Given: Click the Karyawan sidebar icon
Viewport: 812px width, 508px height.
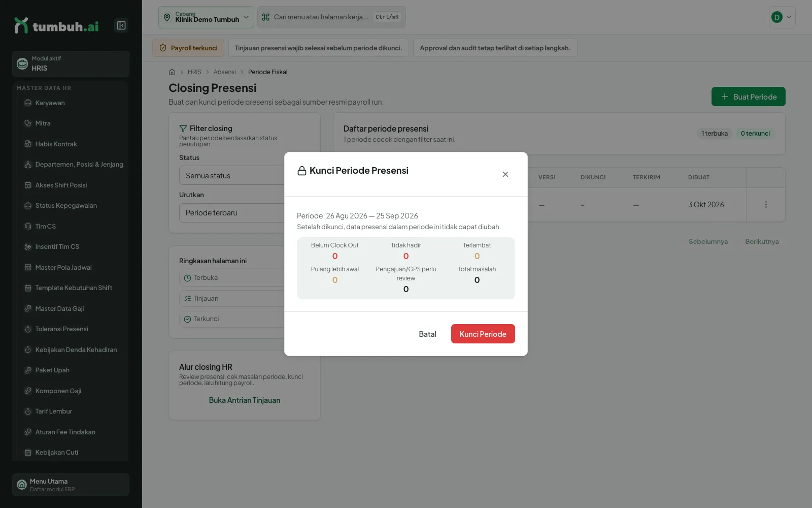Looking at the screenshot, I should [x=28, y=103].
